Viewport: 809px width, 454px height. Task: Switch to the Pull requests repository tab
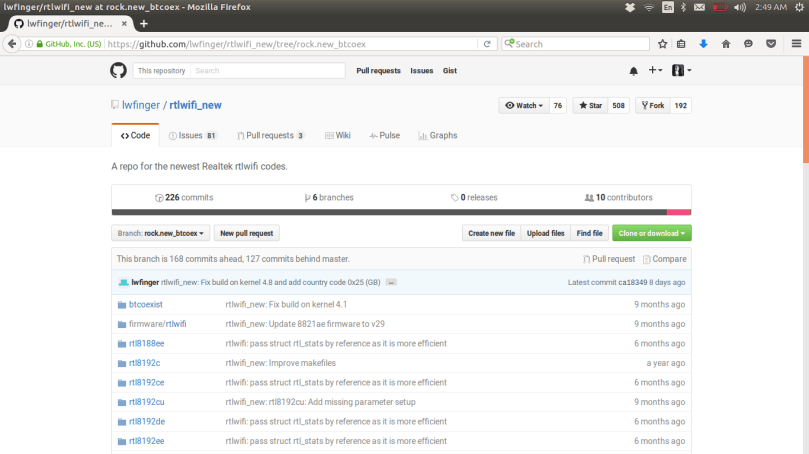pos(270,135)
